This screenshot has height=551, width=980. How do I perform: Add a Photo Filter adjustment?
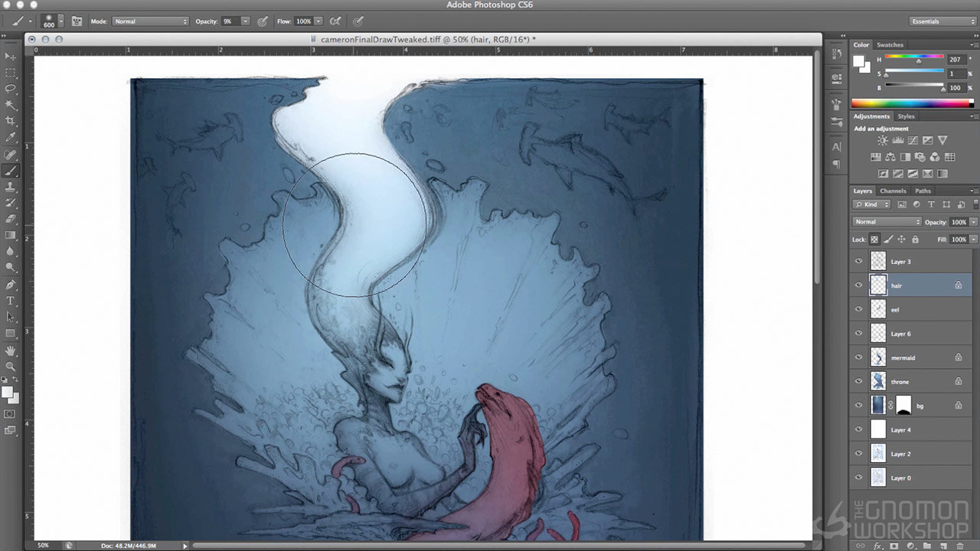pyautogui.click(x=920, y=157)
